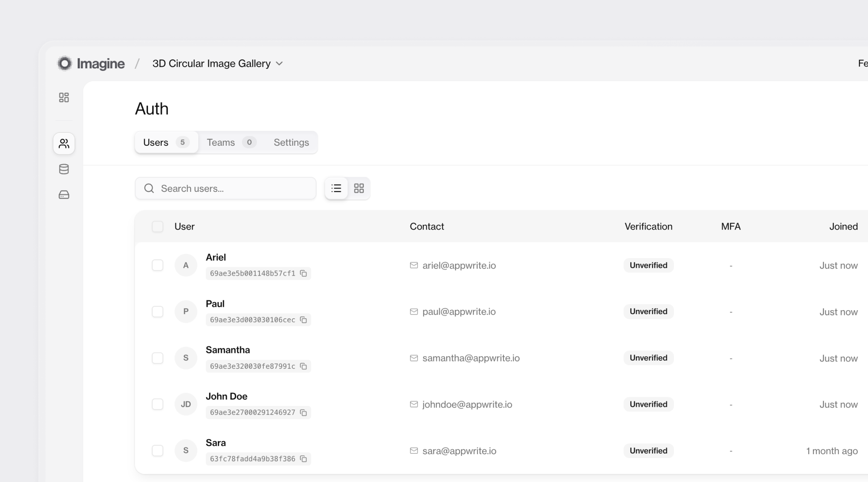The height and width of the screenshot is (482, 868).
Task: Copy Sara's user ID
Action: pos(303,459)
